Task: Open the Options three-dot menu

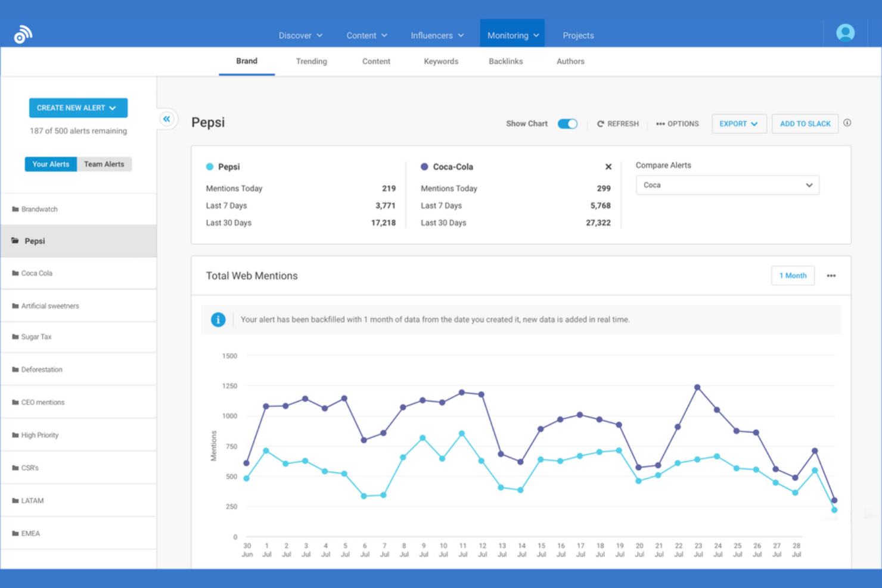Action: coord(677,124)
